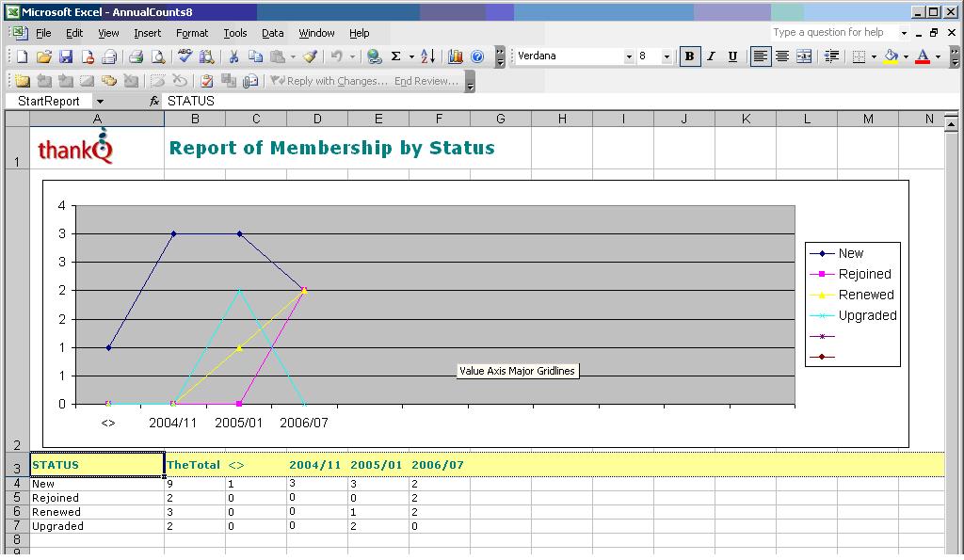Image resolution: width=964 pixels, height=560 pixels.
Task: Select column M header
Action: tap(868, 119)
